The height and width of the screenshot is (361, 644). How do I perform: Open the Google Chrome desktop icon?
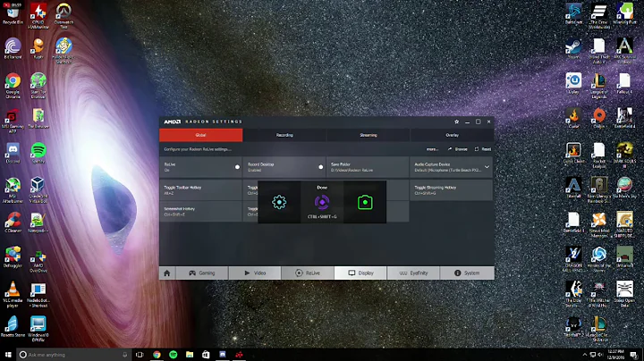(13, 85)
